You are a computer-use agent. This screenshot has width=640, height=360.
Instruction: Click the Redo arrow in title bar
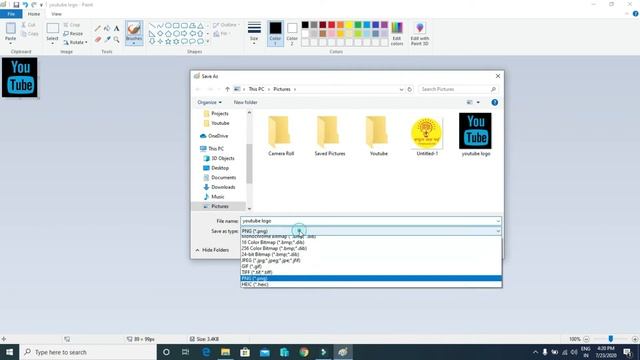34,5
